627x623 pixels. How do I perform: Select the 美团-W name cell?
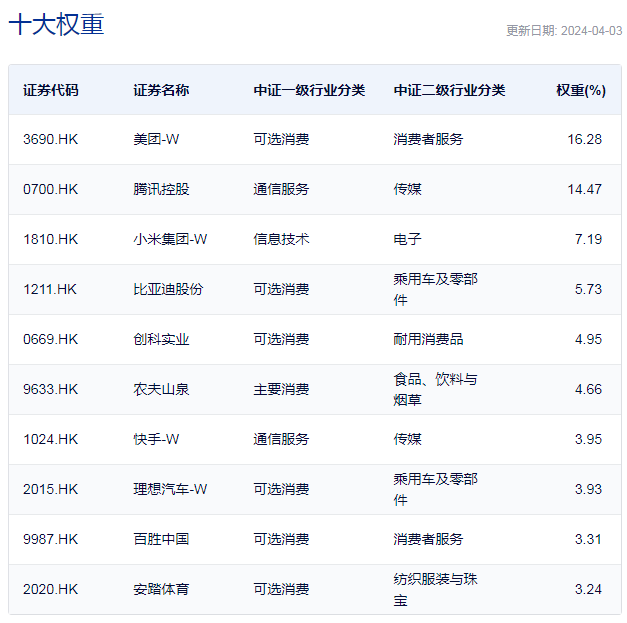click(156, 139)
